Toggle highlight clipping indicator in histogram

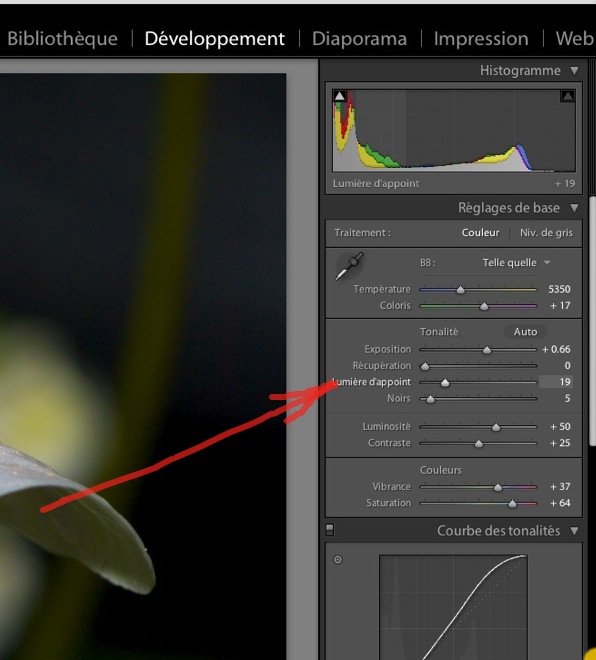coord(567,96)
